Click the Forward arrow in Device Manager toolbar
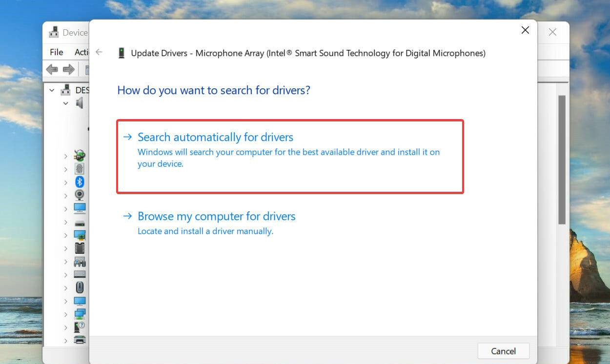 pyautogui.click(x=69, y=69)
